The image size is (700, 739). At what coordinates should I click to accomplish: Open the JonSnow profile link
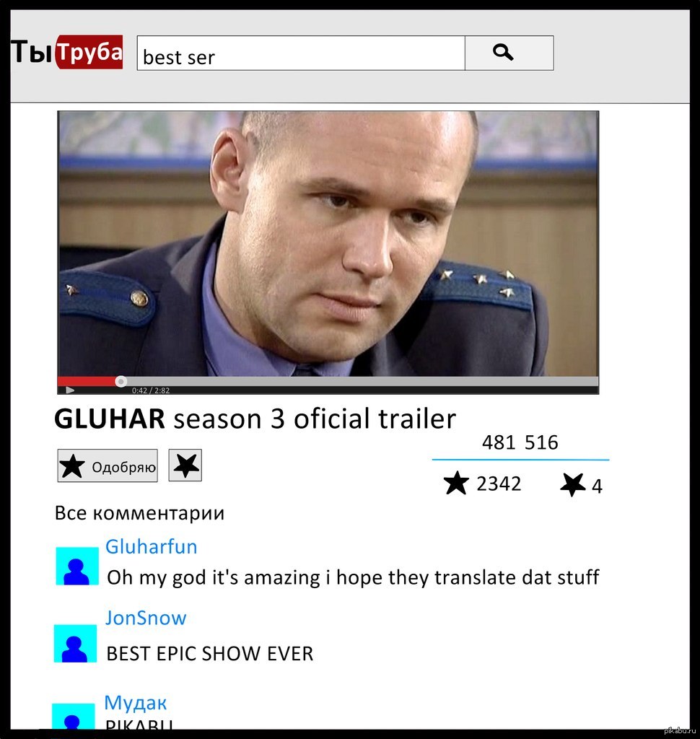click(x=146, y=618)
